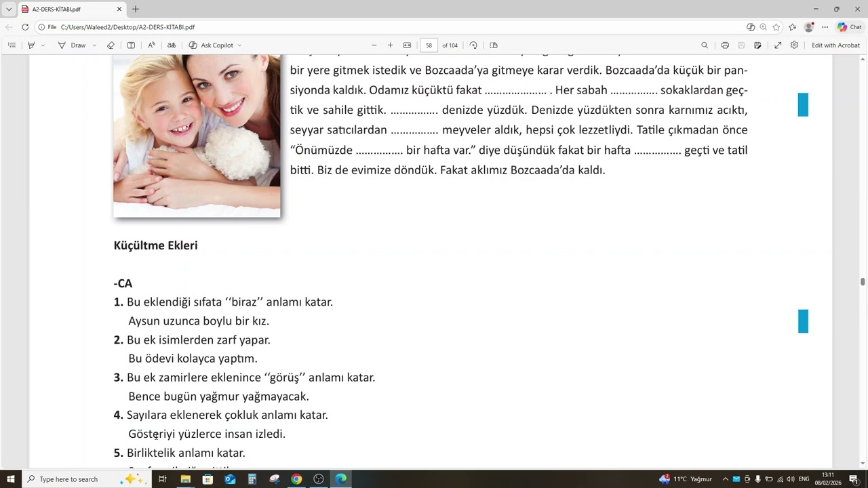868x488 pixels.
Task: Click the heading "Küçültme Ekleri"
Action: [155, 245]
